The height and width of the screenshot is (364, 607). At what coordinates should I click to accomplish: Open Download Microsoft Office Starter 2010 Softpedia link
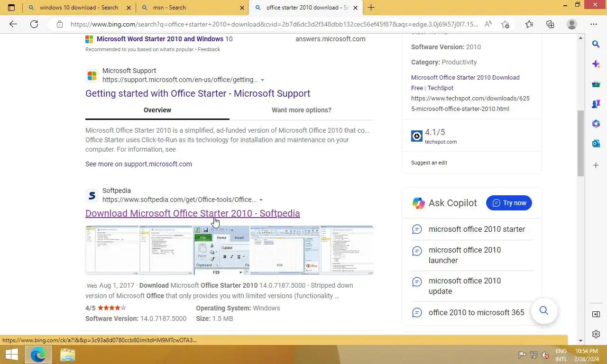(x=193, y=213)
